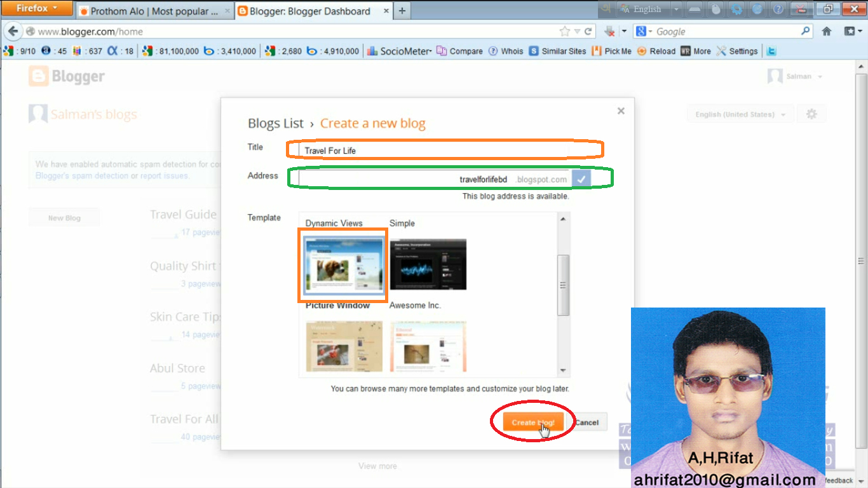
Task: Select the Picture Window template thumbnail
Action: click(344, 266)
